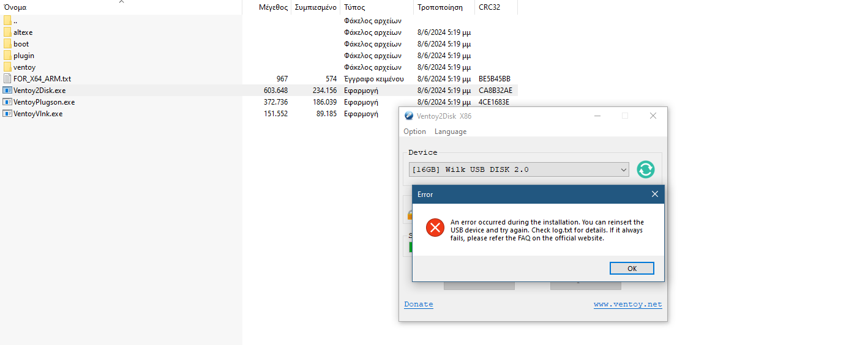Screen dimensions: 868x345
Task: Select the FOR_X64_ARM.txt file name
Action: tap(42, 79)
